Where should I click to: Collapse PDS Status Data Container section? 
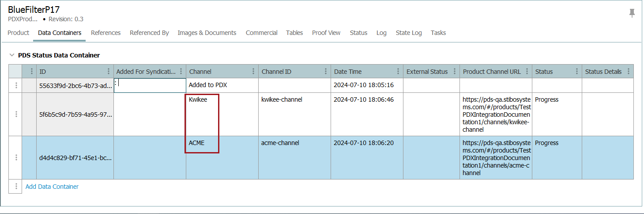click(11, 55)
